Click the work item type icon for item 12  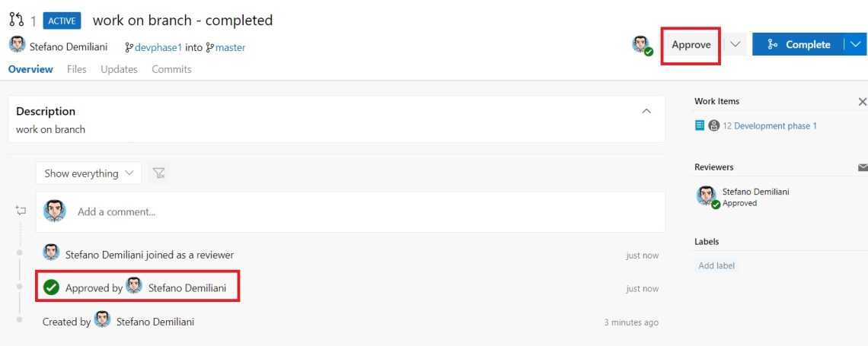tap(700, 125)
